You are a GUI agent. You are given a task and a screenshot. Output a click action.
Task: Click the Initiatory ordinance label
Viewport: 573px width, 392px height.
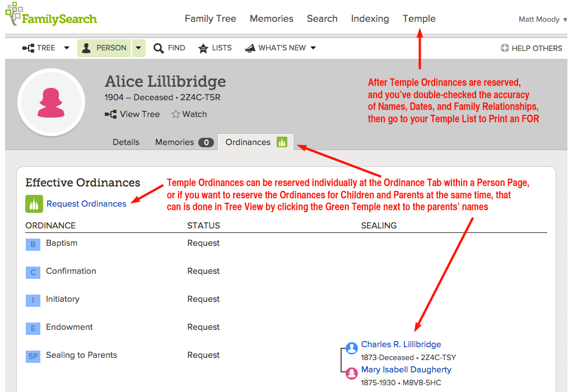pos(63,299)
